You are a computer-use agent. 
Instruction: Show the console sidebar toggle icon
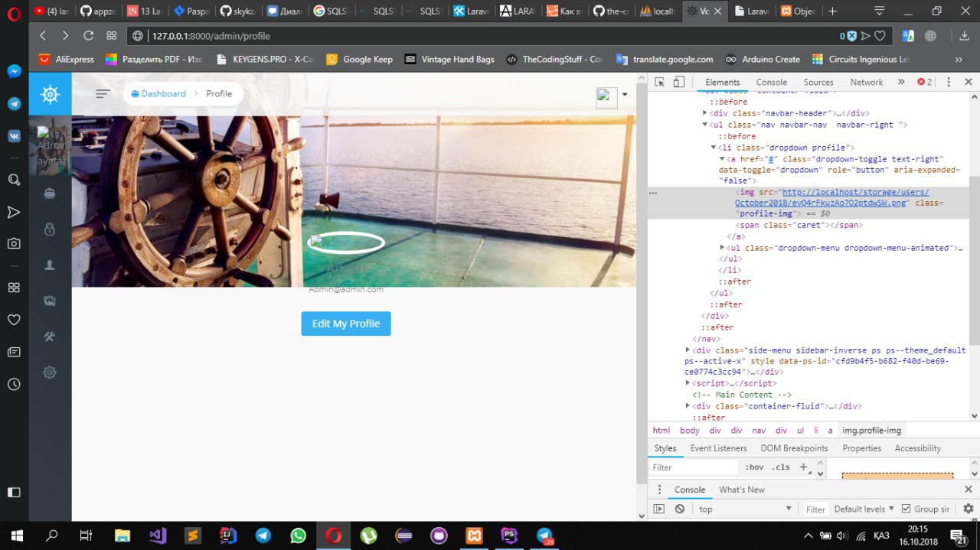tap(658, 509)
